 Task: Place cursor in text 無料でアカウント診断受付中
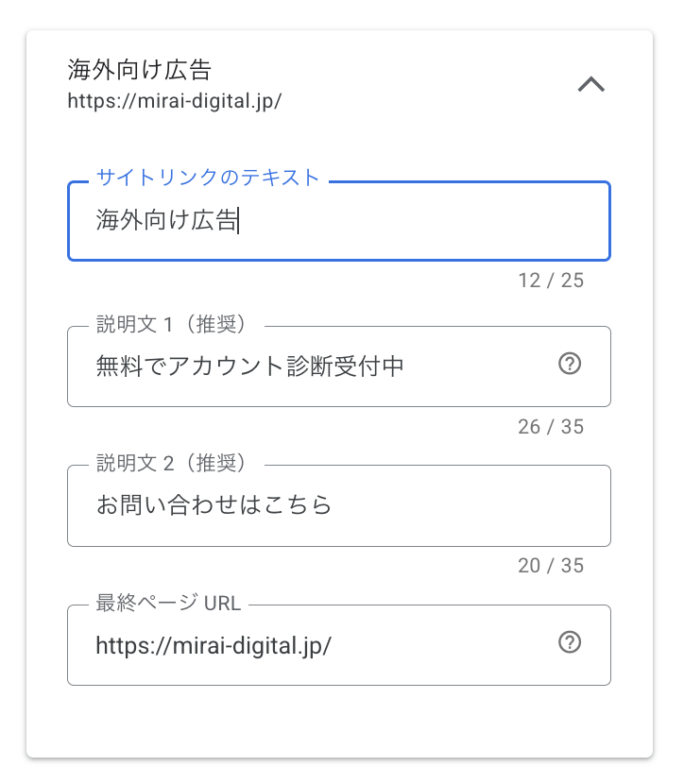pos(249,366)
